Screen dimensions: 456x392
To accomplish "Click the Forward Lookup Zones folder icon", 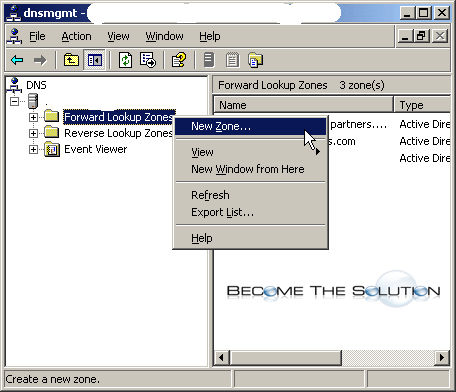I will pyautogui.click(x=52, y=117).
